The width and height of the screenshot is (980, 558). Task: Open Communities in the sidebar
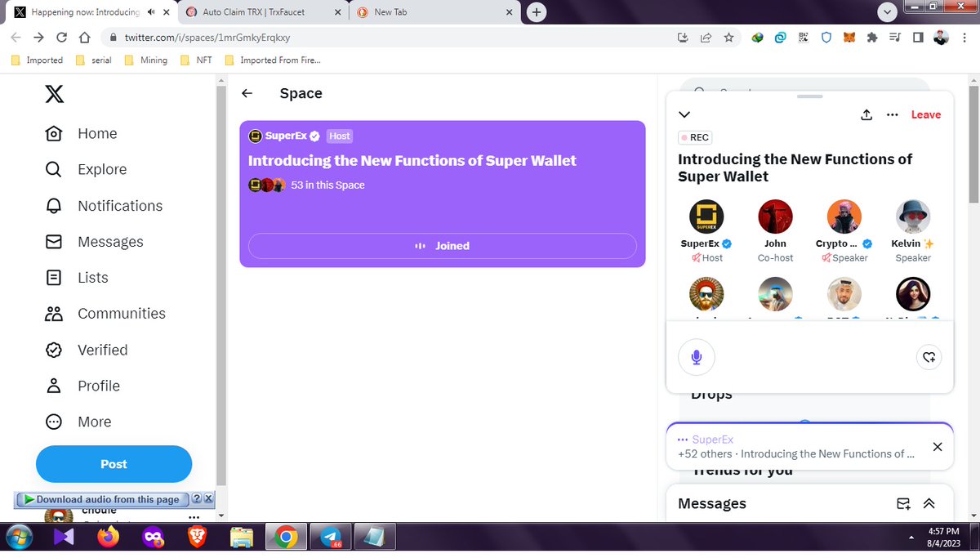tap(105, 314)
